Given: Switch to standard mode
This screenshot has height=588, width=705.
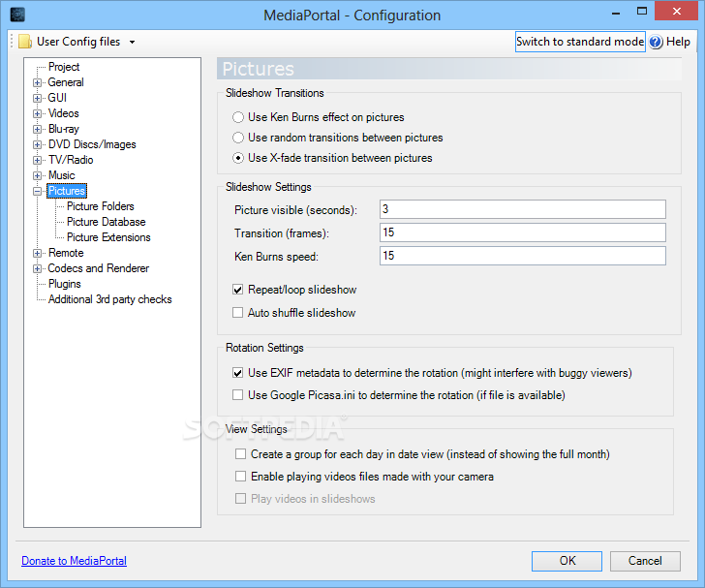Looking at the screenshot, I should click(x=580, y=42).
